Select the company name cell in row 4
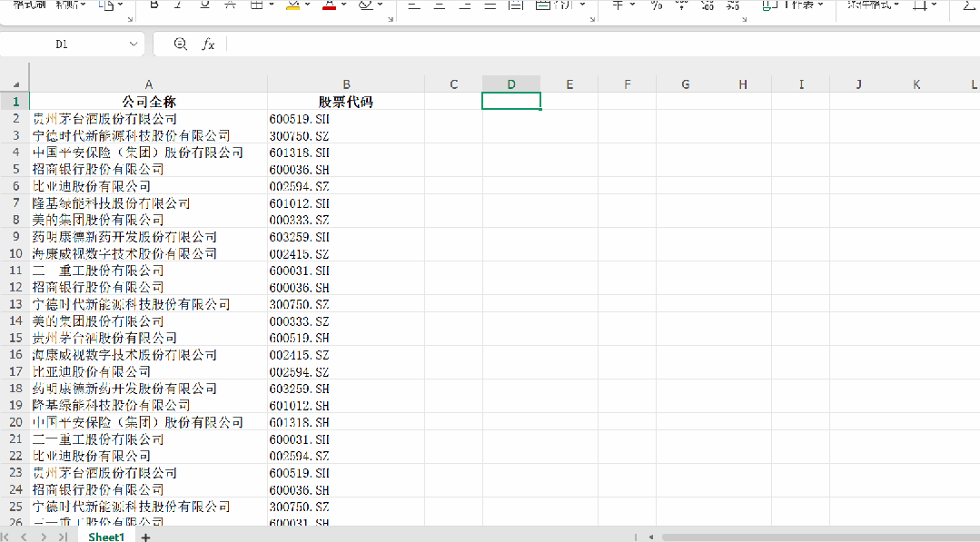Screen dimensions: 980x542 [x=149, y=153]
